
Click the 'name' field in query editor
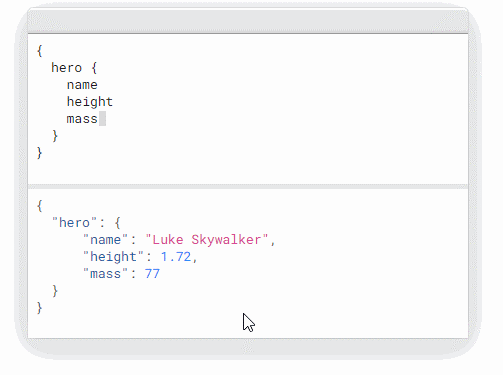pos(82,85)
